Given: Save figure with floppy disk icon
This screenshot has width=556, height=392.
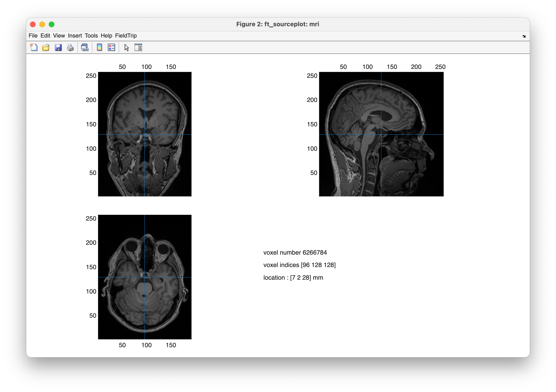Looking at the screenshot, I should click(x=58, y=47).
